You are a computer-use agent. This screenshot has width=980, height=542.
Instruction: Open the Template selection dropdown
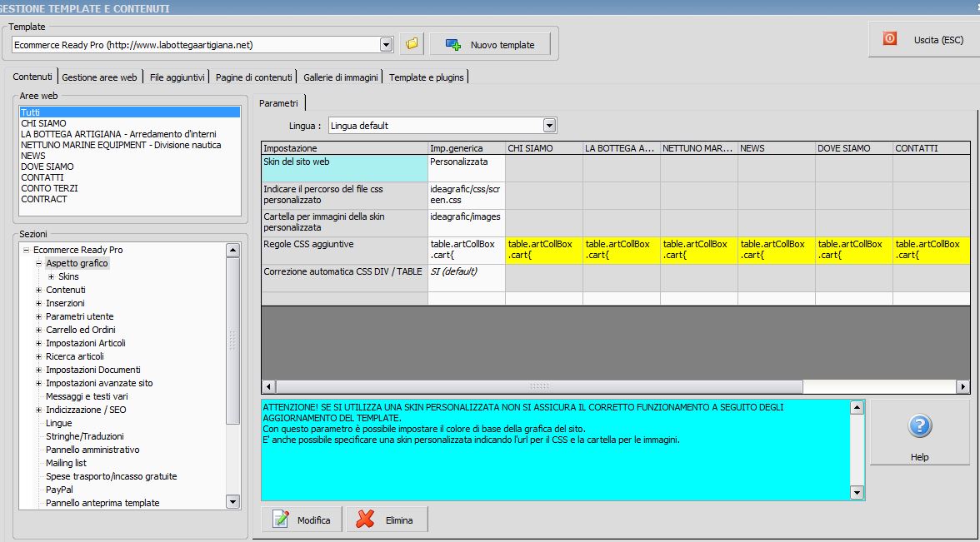click(x=387, y=45)
